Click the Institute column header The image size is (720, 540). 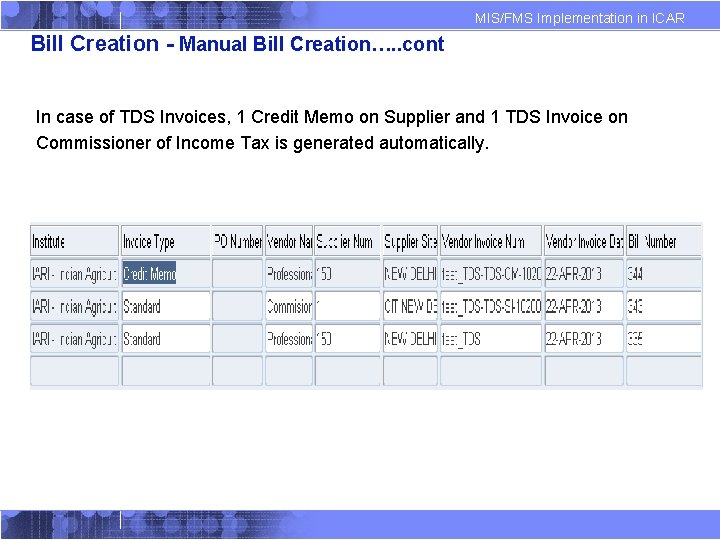[x=74, y=241]
